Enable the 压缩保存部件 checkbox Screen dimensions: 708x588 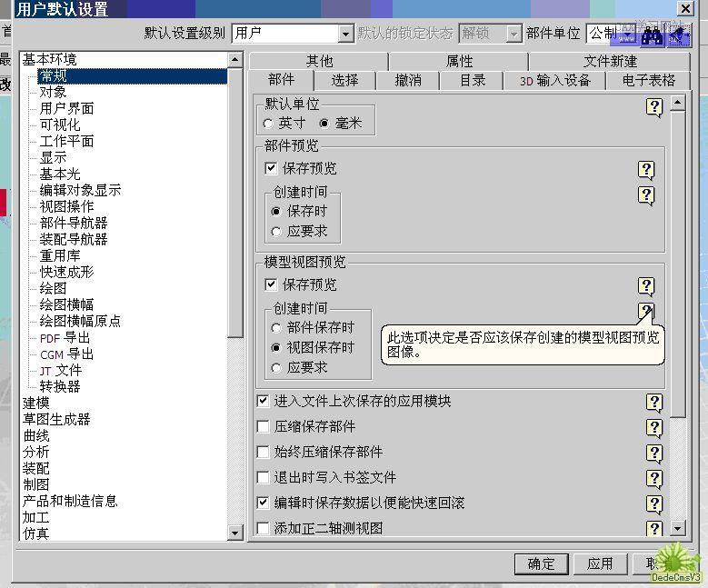[x=264, y=427]
